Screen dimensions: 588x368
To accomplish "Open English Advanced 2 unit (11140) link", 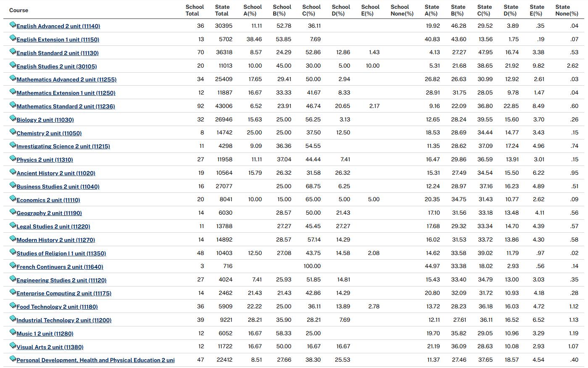I will (58, 26).
